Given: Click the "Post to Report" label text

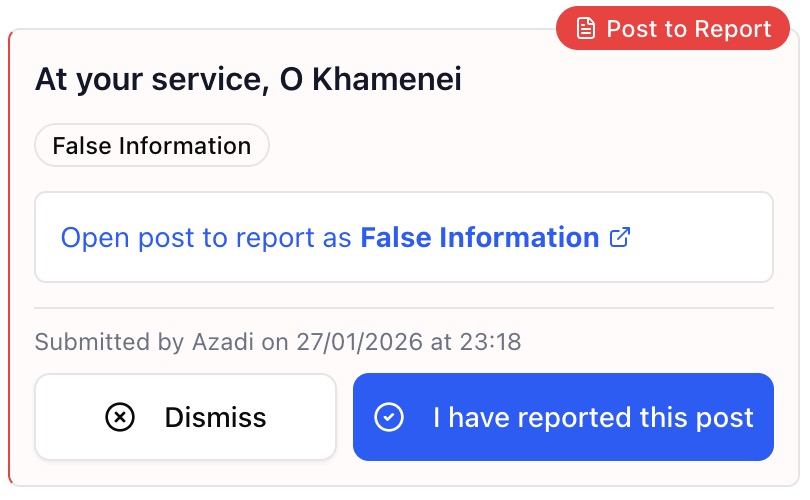Looking at the screenshot, I should (689, 29).
